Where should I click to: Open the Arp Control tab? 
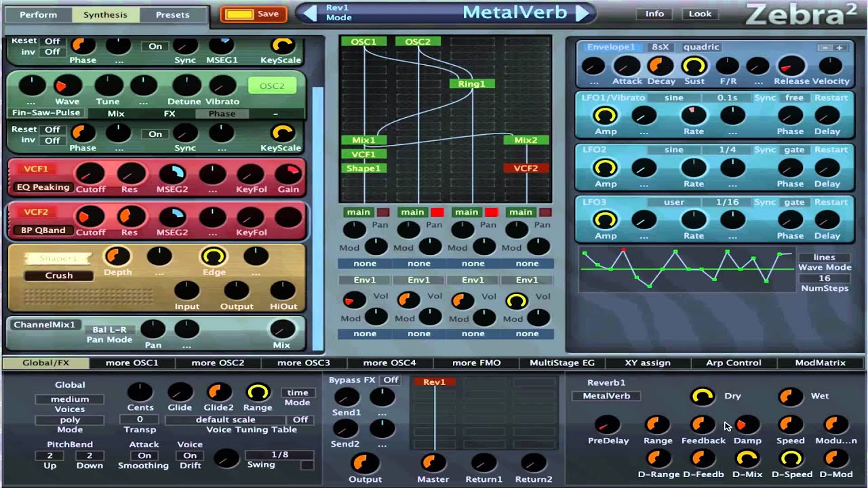tap(734, 363)
